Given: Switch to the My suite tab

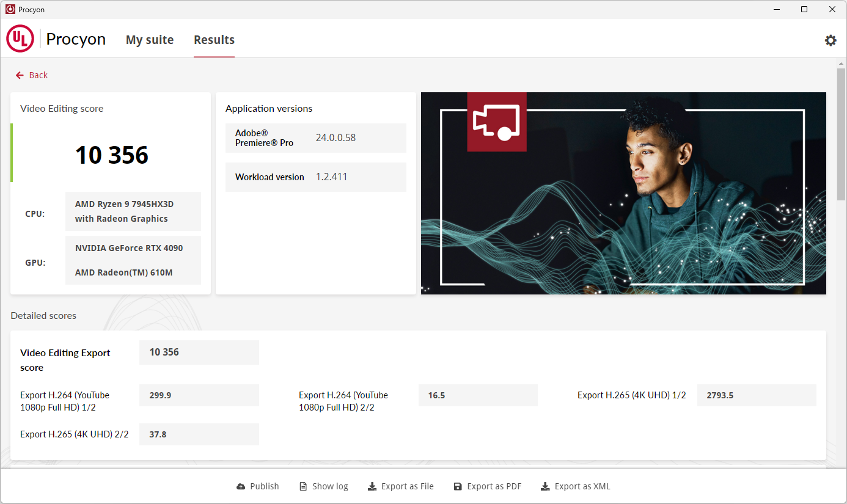Looking at the screenshot, I should [150, 40].
